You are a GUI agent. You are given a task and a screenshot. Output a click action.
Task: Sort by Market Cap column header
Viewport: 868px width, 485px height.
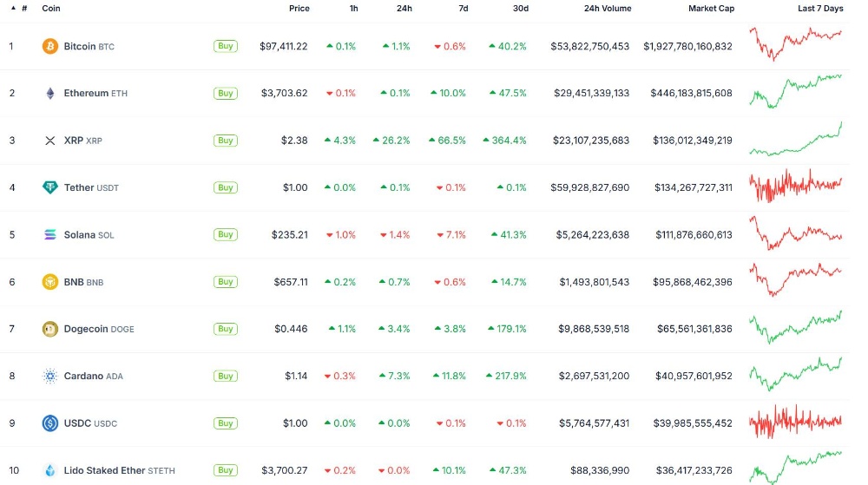[712, 9]
